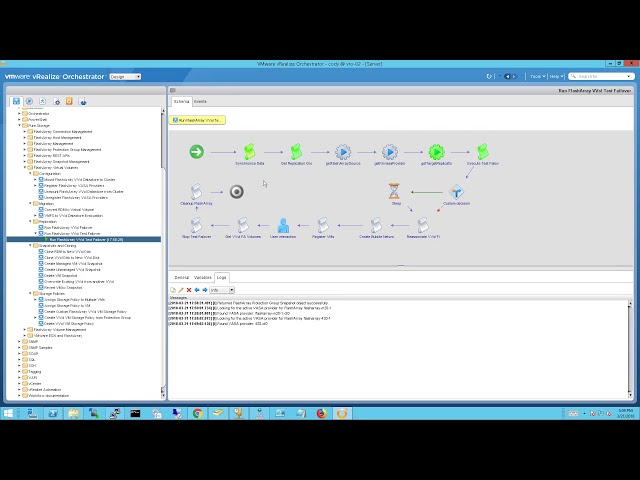This screenshot has width=640, height=480.
Task: Click the right blue arrow in Logs toolbar
Action: coord(205,290)
